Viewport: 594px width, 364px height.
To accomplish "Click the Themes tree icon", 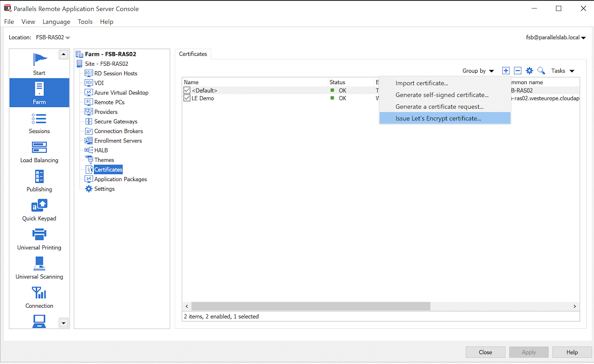I will (89, 160).
